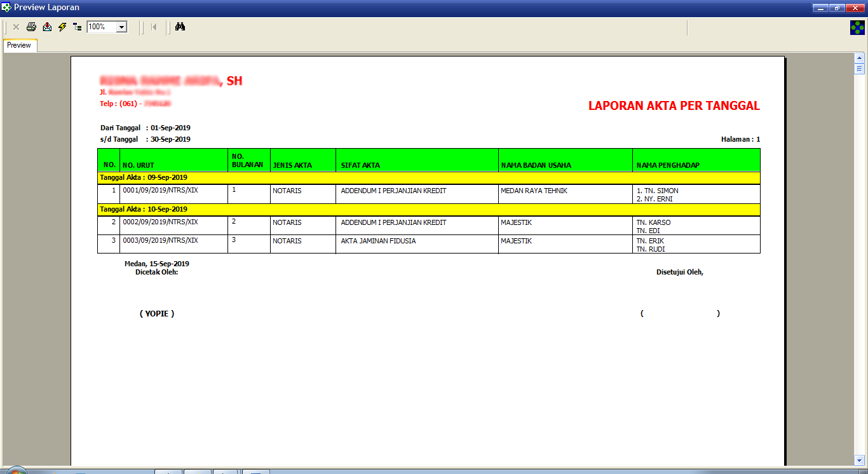This screenshot has width=868, height=474.
Task: Click the Print report printer icon
Action: [31, 27]
